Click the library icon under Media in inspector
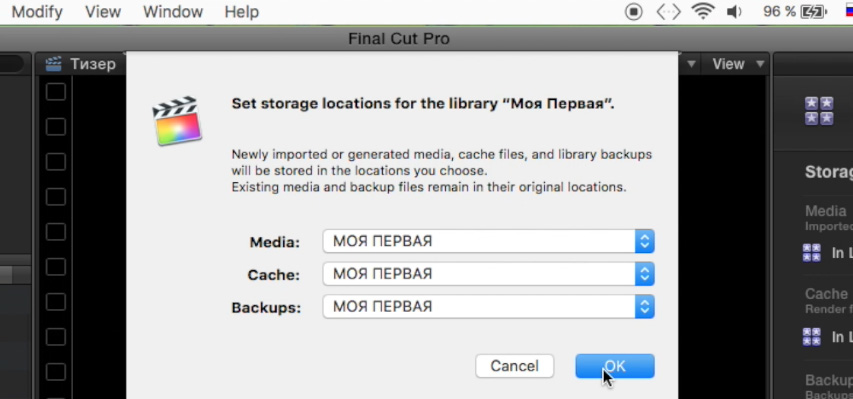The height and width of the screenshot is (399, 853). 812,253
